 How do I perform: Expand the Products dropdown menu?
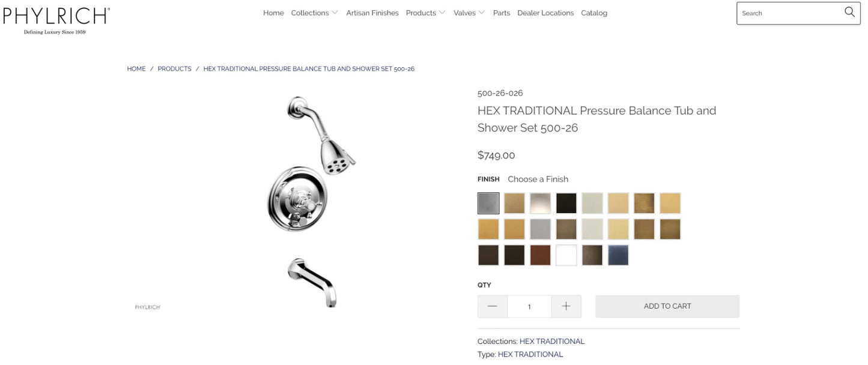point(425,13)
